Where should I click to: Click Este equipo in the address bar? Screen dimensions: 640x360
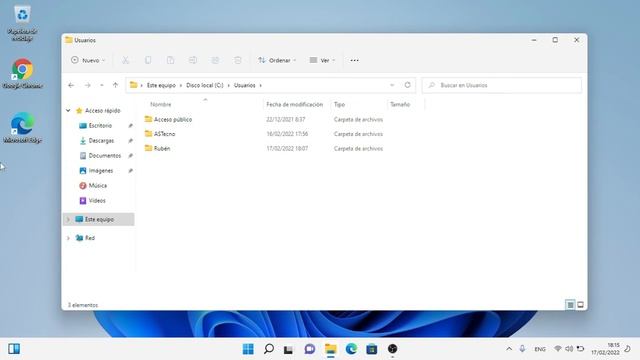point(161,85)
